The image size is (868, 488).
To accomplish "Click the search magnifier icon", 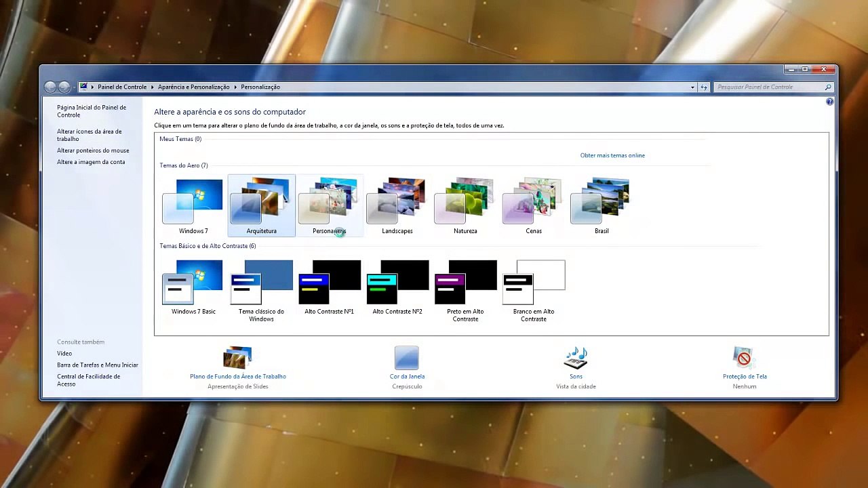I will 828,87.
